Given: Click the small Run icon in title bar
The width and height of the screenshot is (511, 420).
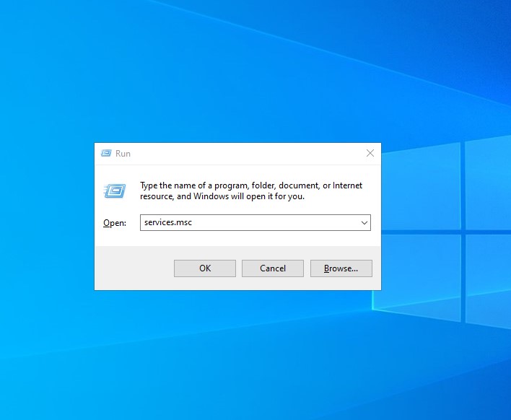Looking at the screenshot, I should coord(106,154).
